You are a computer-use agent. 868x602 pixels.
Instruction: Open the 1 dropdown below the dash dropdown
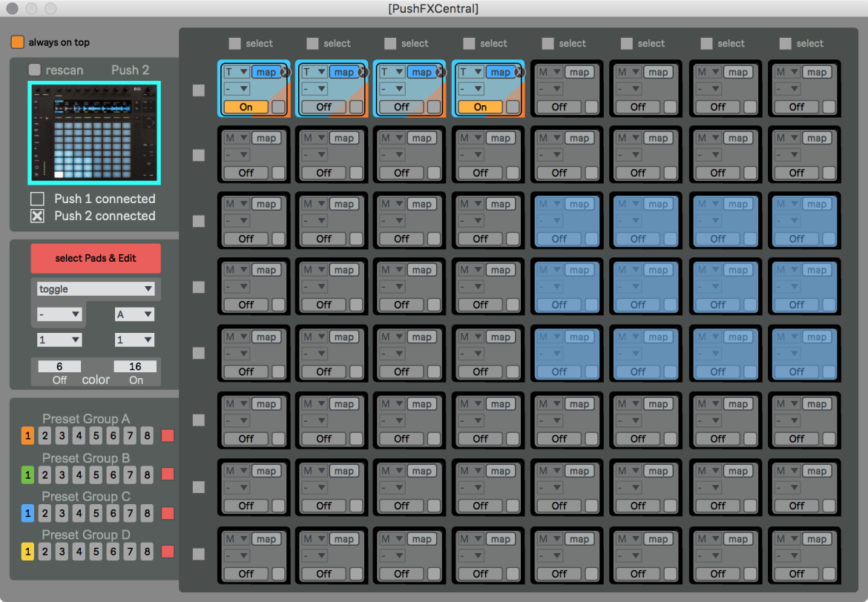coord(59,340)
